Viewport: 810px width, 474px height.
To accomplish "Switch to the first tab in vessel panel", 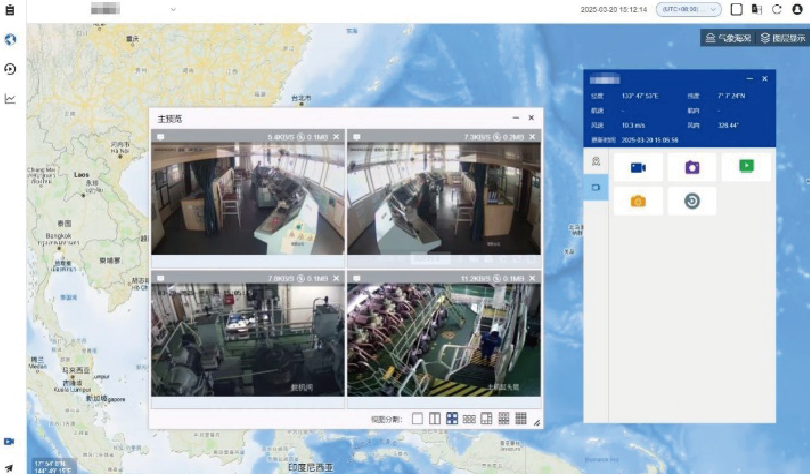I will point(595,160).
